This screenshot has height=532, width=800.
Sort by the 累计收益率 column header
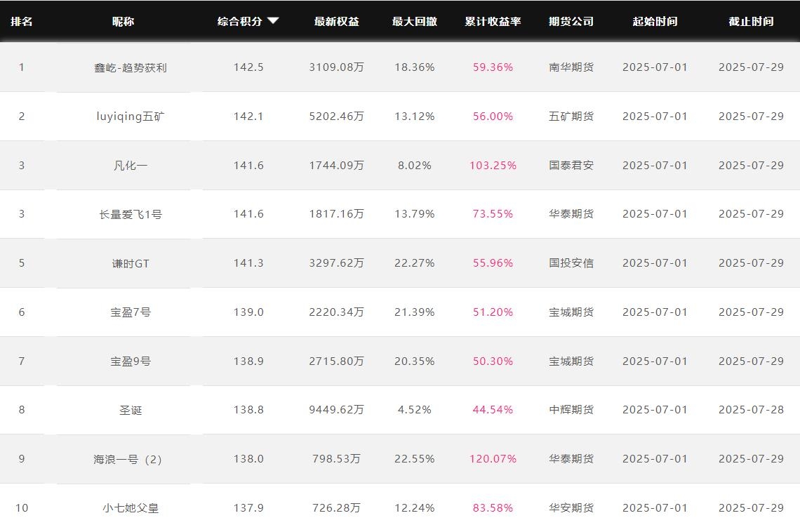coord(493,21)
